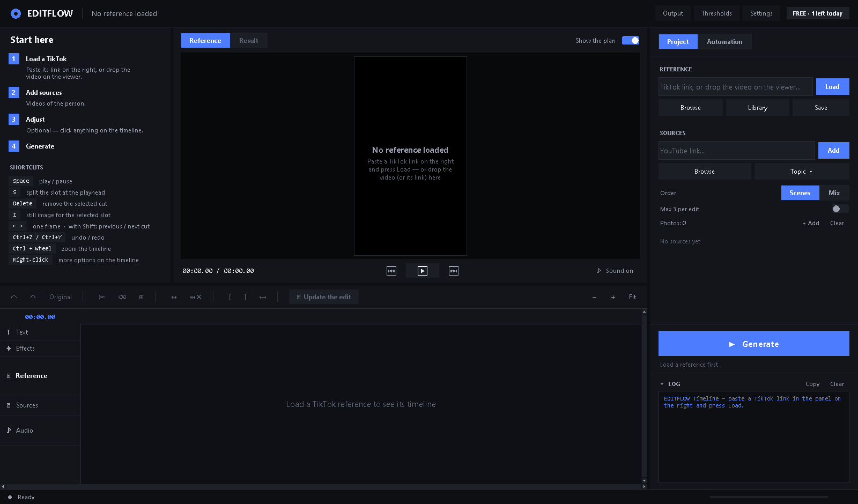Click the ripple arrows icon with the X
This screenshot has width=858, height=504.
point(196,297)
